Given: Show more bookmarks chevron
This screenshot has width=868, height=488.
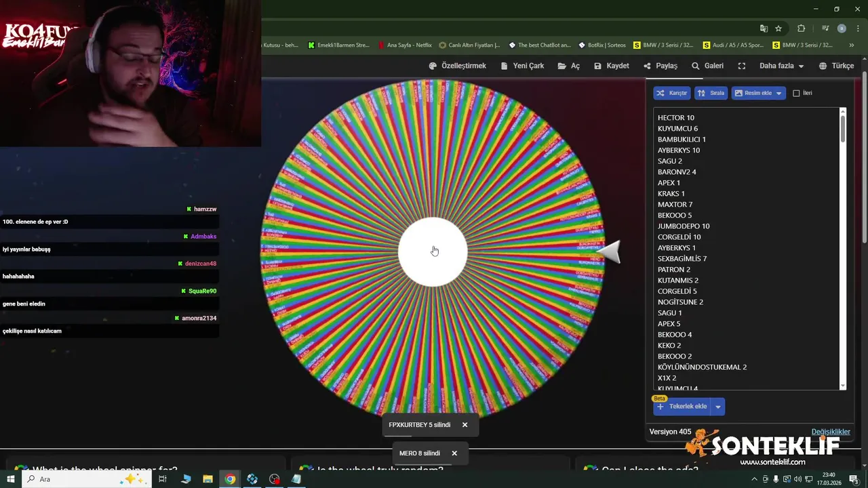Looking at the screenshot, I should coord(851,45).
